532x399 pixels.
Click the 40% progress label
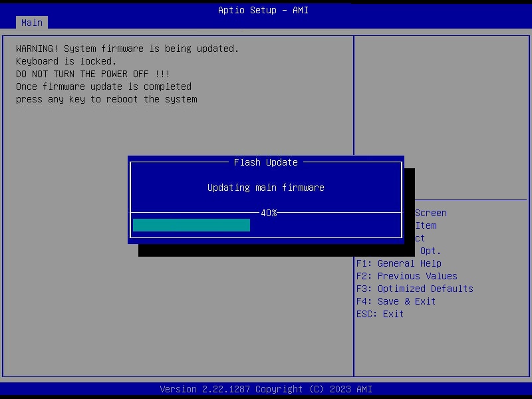[267, 213]
